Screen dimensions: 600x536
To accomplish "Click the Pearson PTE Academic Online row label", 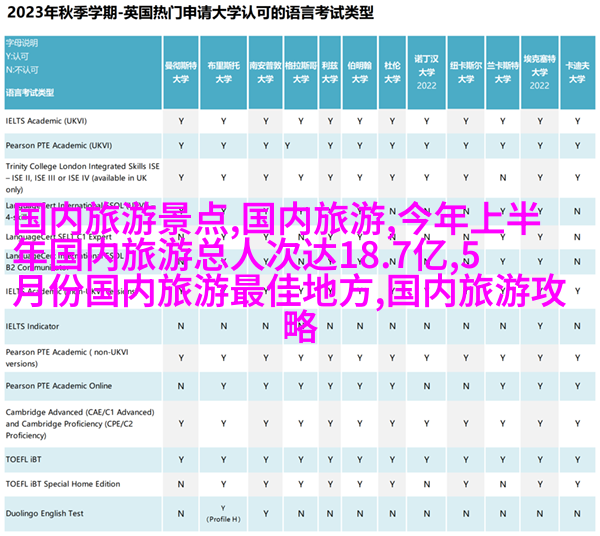I will [x=59, y=386].
